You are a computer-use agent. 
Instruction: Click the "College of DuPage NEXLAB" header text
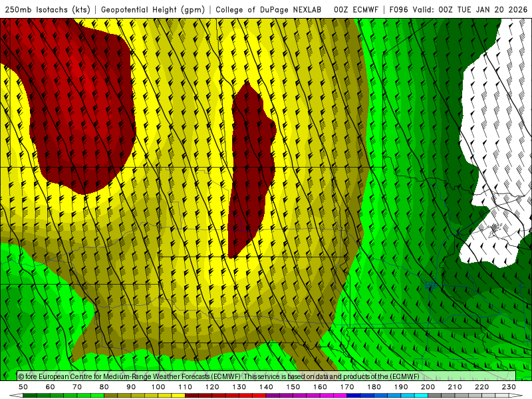268,9
